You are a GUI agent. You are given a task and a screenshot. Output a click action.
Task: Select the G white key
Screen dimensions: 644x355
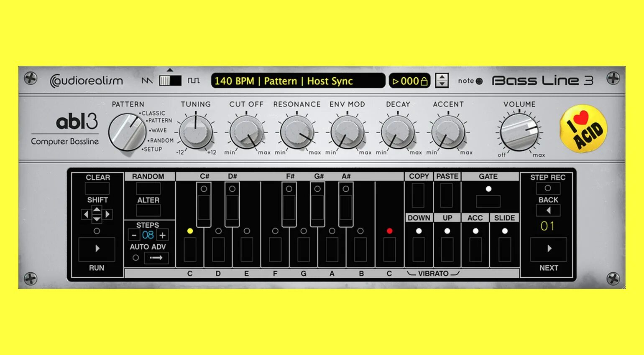(304, 249)
